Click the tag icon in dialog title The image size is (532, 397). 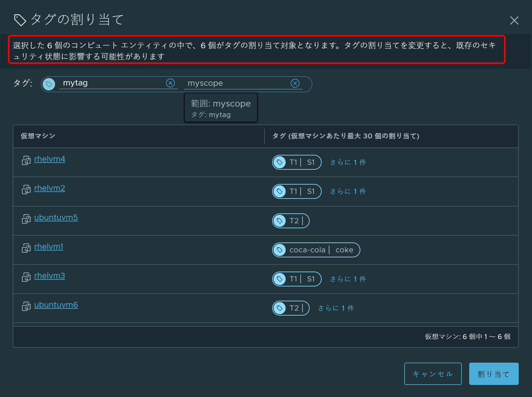point(20,20)
